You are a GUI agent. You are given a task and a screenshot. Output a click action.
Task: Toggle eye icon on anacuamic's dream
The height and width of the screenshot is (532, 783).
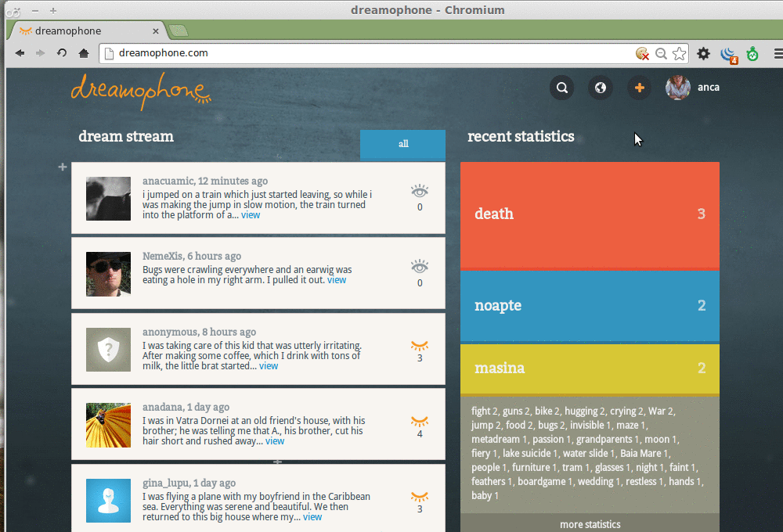(420, 191)
